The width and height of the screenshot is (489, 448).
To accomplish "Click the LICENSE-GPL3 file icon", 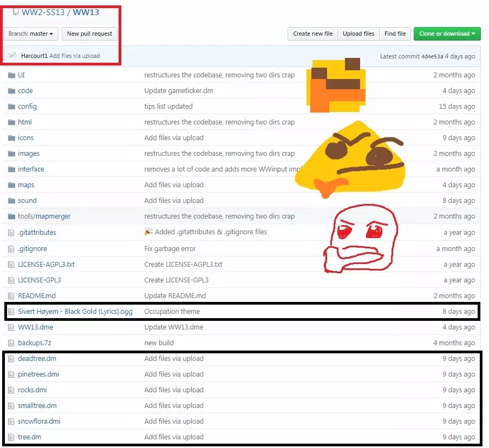I will 11,280.
